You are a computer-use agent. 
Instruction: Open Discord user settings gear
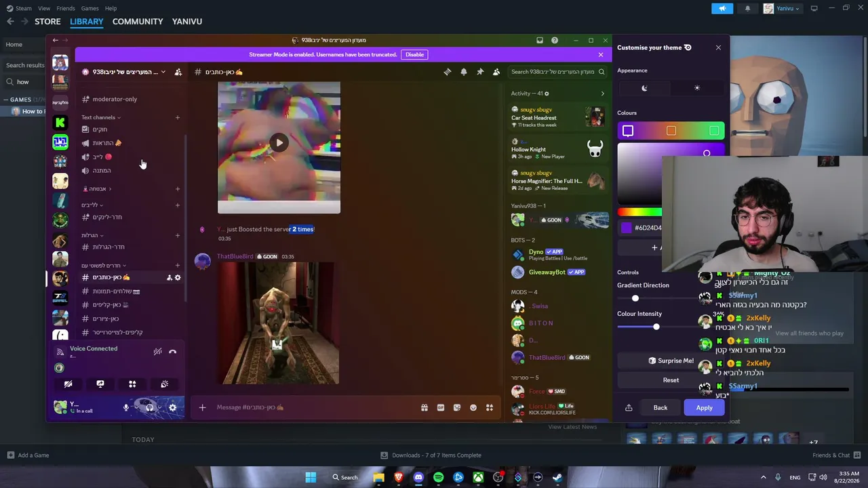(x=172, y=407)
